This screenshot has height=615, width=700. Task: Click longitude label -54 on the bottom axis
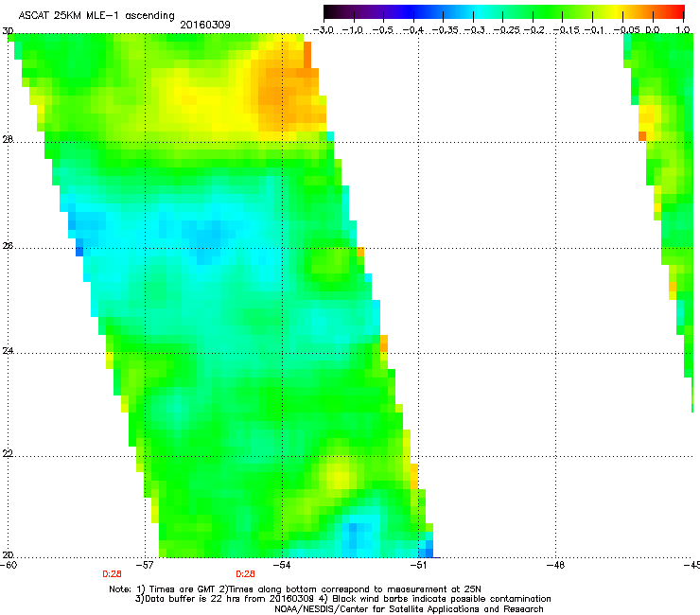click(x=282, y=565)
